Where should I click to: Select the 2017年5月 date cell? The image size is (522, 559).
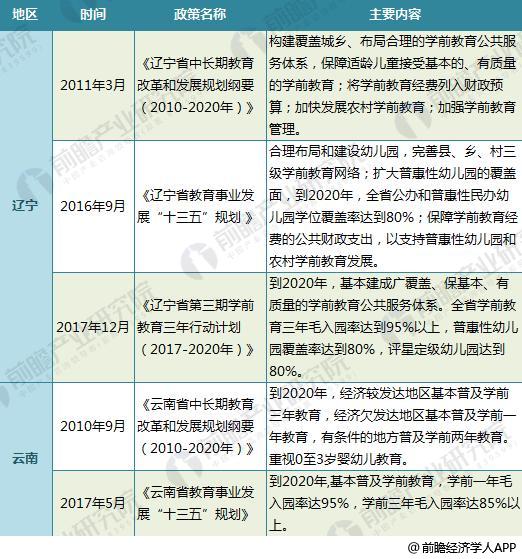pos(93,503)
